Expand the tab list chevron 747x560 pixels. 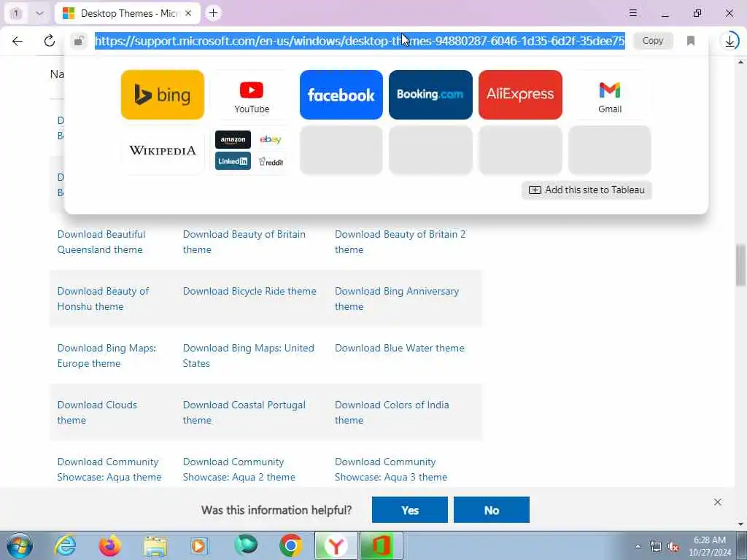(x=39, y=13)
